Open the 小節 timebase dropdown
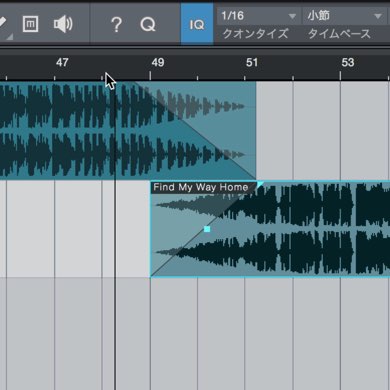The width and height of the screenshot is (390, 390). [345, 16]
